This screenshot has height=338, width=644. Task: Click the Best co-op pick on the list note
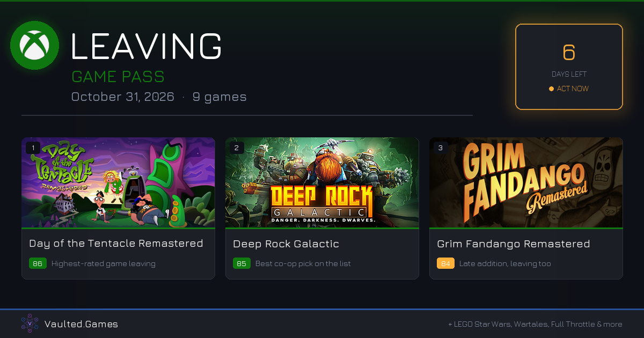pyautogui.click(x=303, y=263)
